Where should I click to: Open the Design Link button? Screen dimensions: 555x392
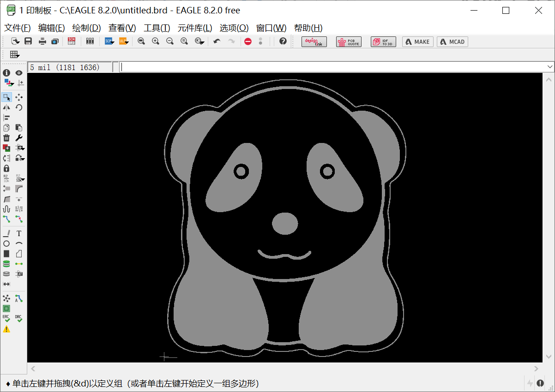tap(314, 42)
